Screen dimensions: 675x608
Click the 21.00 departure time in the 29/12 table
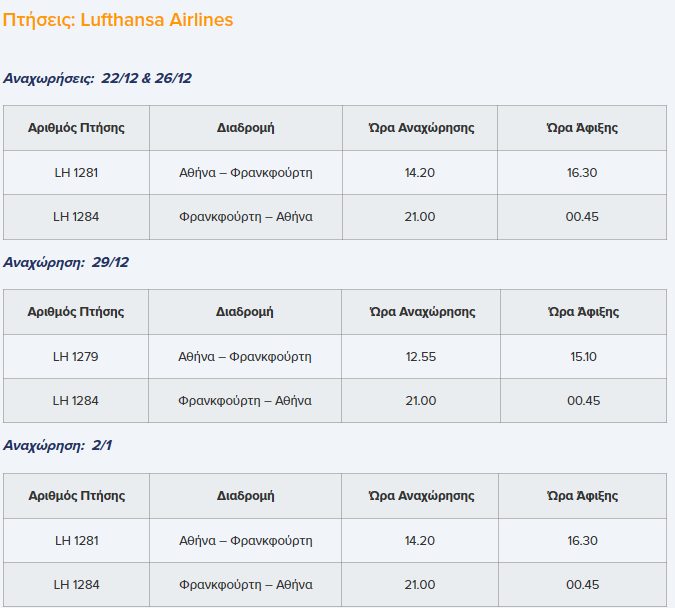[420, 400]
